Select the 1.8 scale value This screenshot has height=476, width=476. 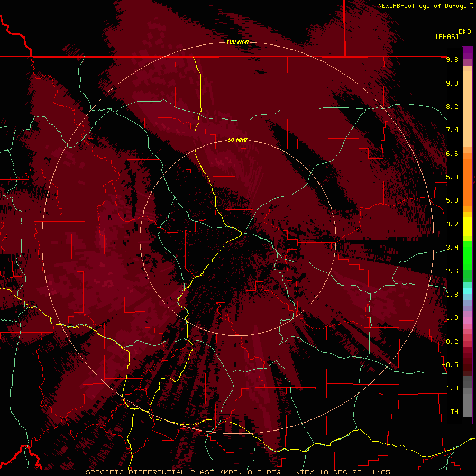452,295
